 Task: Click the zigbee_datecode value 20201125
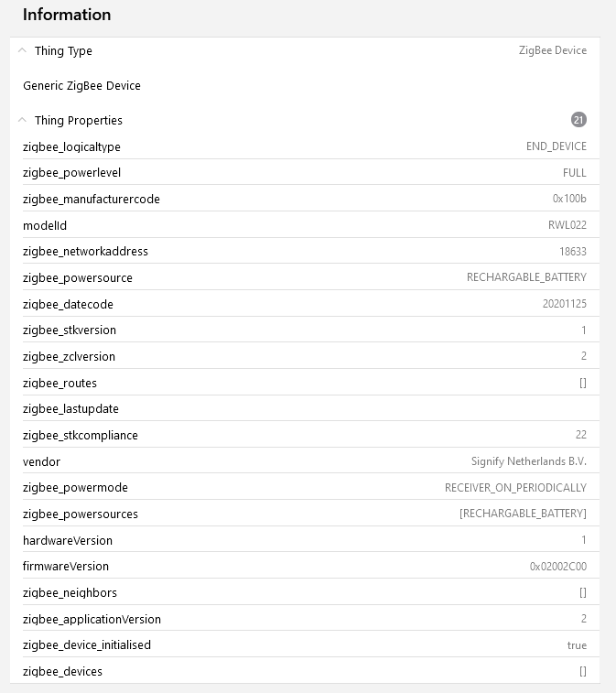pos(564,304)
